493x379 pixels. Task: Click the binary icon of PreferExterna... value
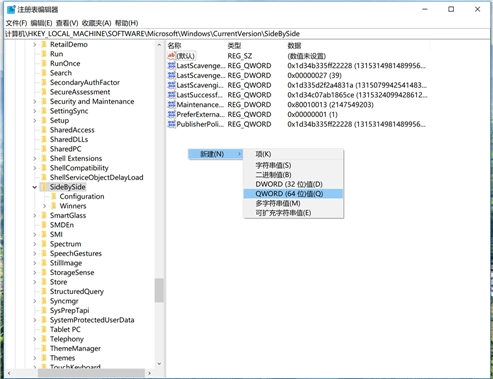172,114
